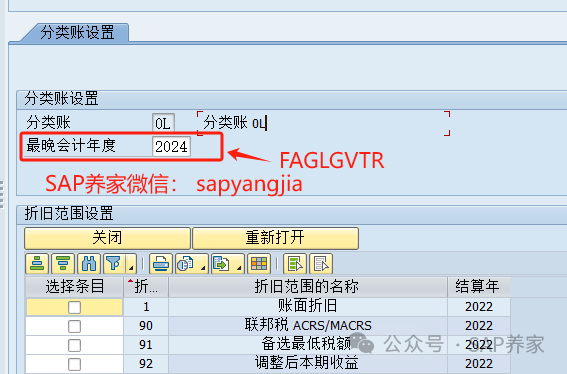Screen dimensions: 567x374
Task: Click the 最晚会计年度 2024 field
Action: click(171, 146)
